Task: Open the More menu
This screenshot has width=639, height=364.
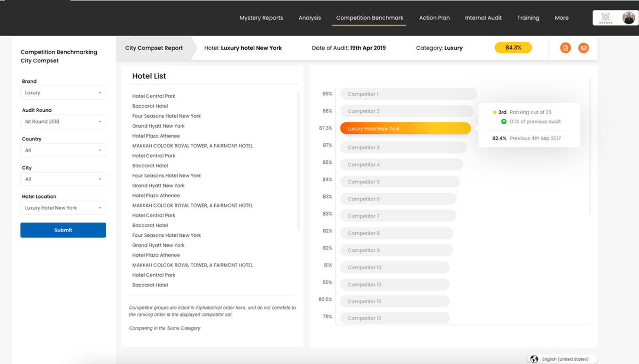Action: [561, 17]
